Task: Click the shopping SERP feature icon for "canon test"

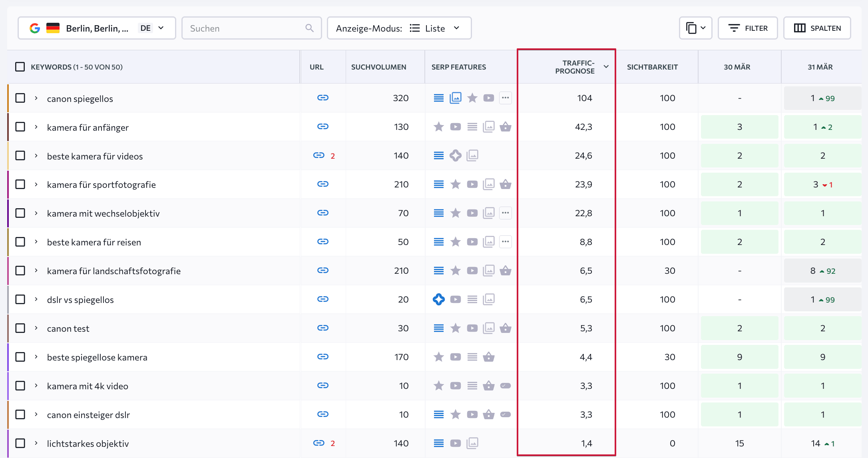Action: (x=506, y=328)
